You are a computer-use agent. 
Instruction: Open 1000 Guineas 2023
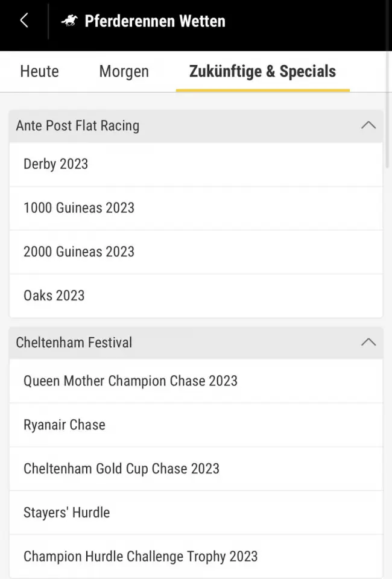coord(196,208)
